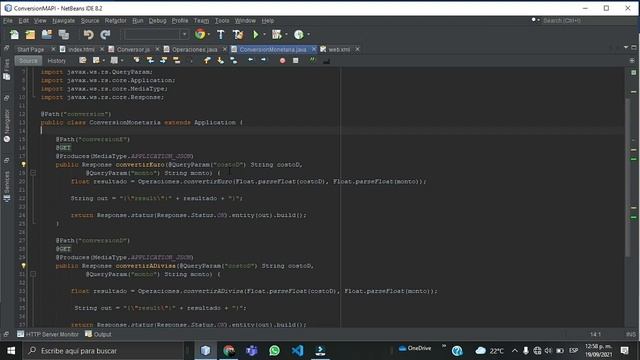Comment out the selected code lines
Viewport: 640px width, 360px height.
[x=313, y=60]
